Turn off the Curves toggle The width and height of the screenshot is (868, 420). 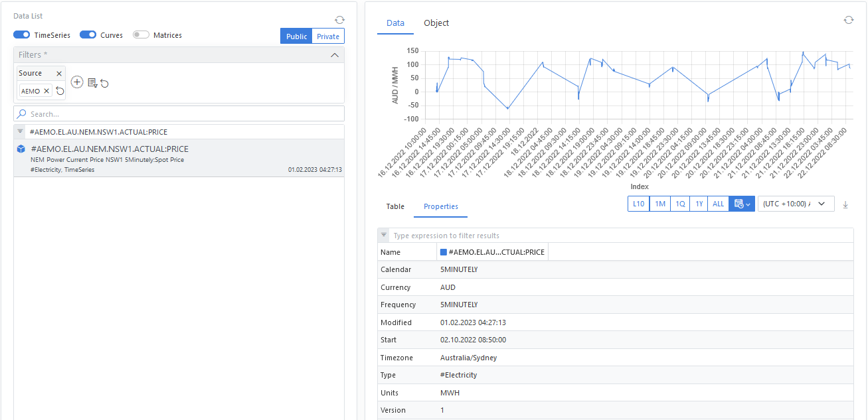(x=88, y=35)
